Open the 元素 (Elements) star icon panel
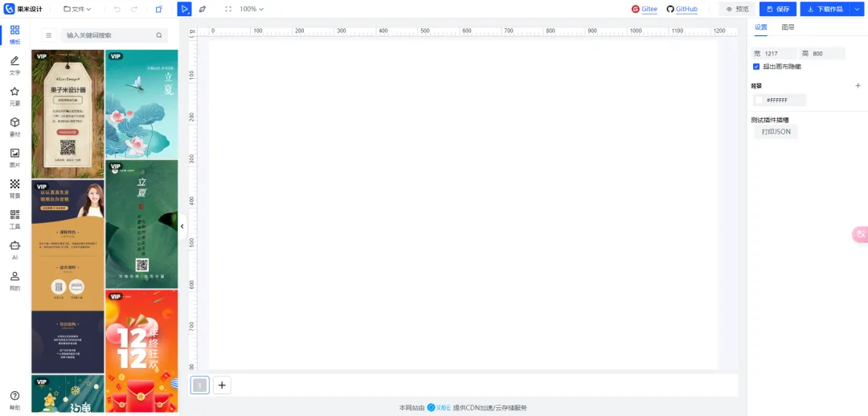The width and height of the screenshot is (868, 416). click(x=14, y=96)
